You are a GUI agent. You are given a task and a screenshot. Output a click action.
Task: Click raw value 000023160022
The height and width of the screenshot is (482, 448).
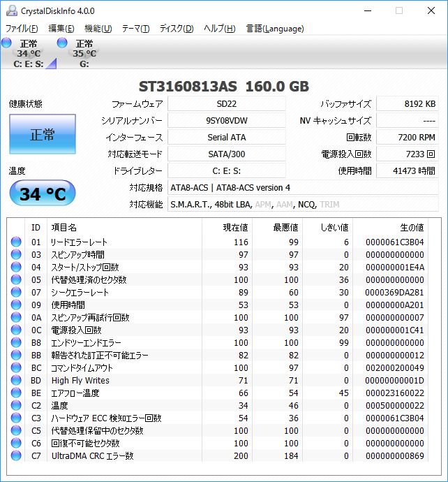[x=394, y=393]
